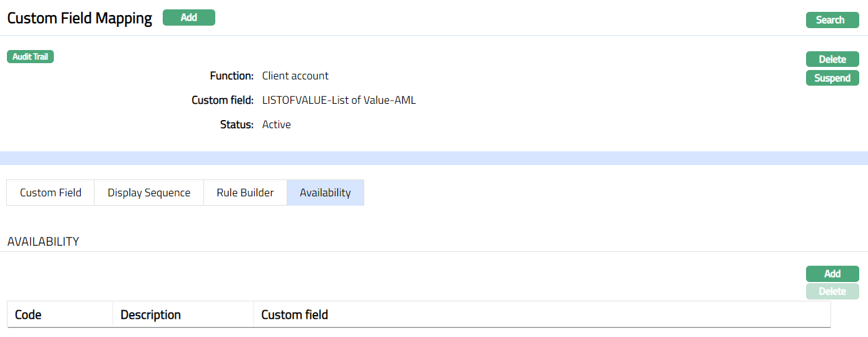868x337 pixels.
Task: Click the Status value 'Active'
Action: pos(277,124)
